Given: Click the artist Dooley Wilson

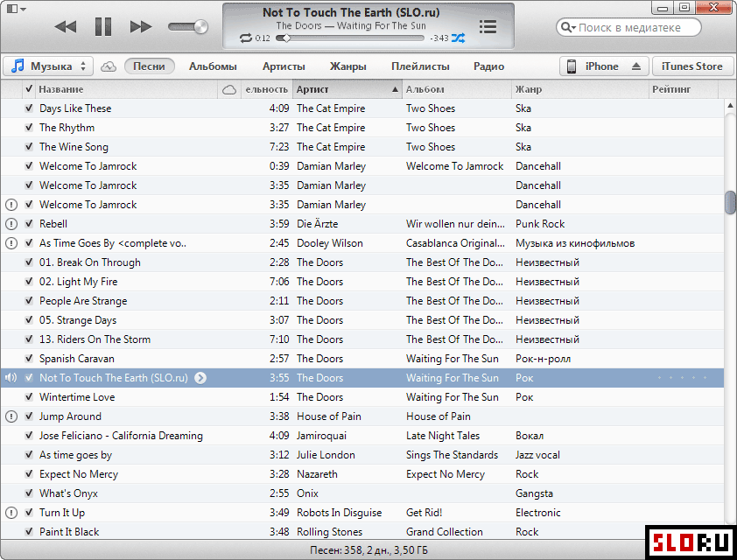Looking at the screenshot, I should click(x=330, y=243).
